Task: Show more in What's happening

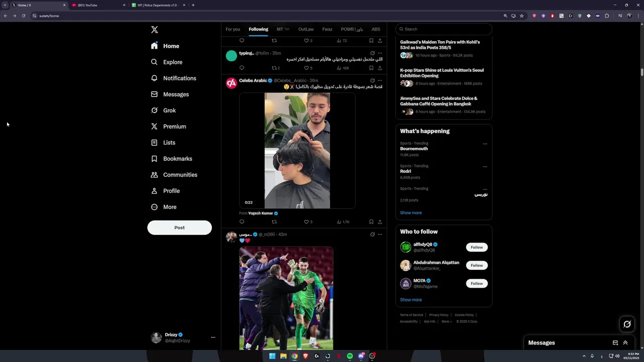Action: [411, 213]
